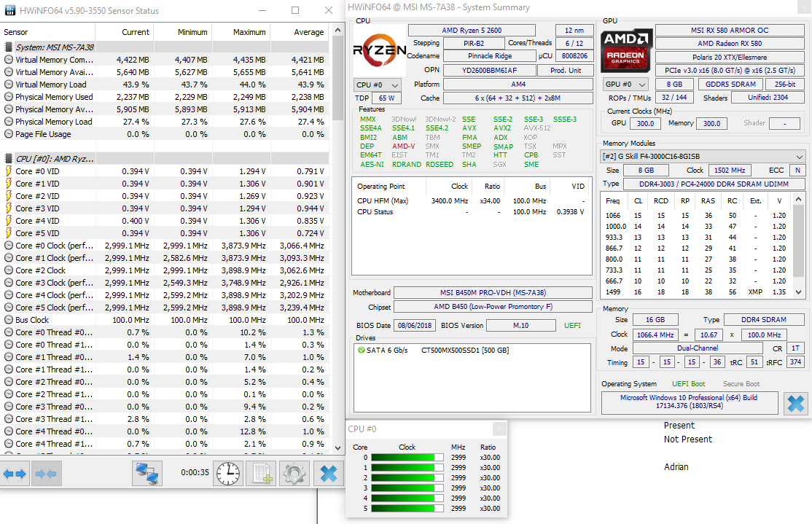Click the GPU clock 300.0 field
The image size is (812, 524).
coord(645,123)
